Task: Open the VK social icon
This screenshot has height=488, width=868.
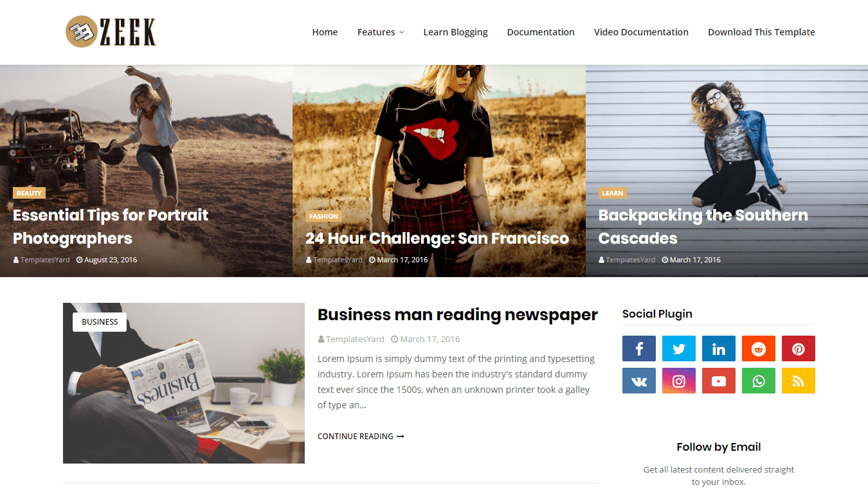Action: (639, 381)
